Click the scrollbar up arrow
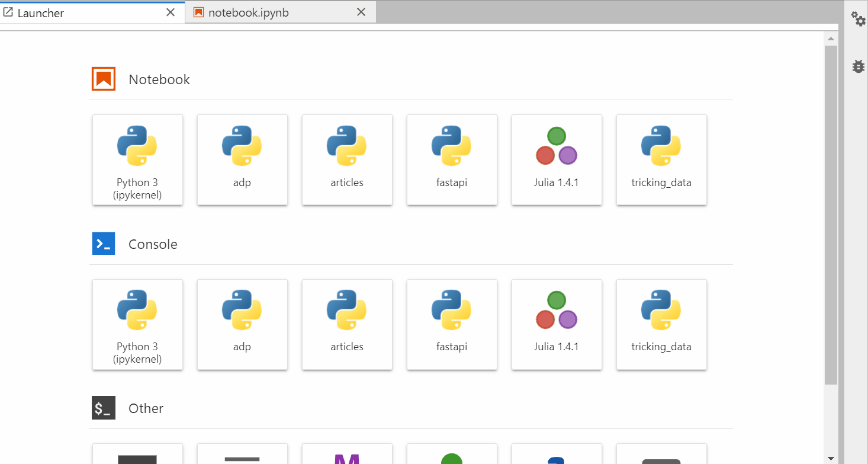This screenshot has width=868, height=464. pos(831,39)
